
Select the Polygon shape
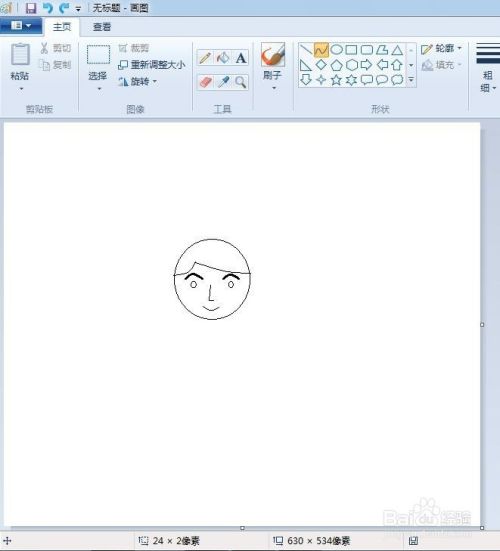tap(382, 50)
